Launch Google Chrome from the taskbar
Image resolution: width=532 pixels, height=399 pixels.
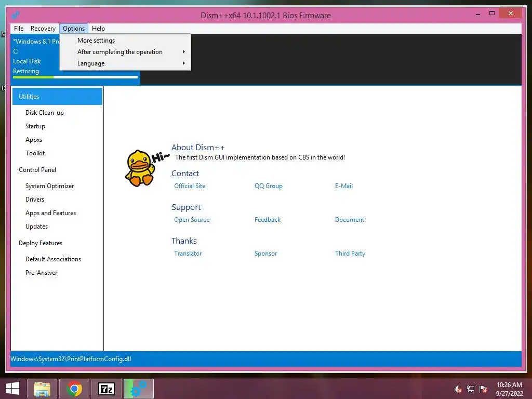(74, 389)
